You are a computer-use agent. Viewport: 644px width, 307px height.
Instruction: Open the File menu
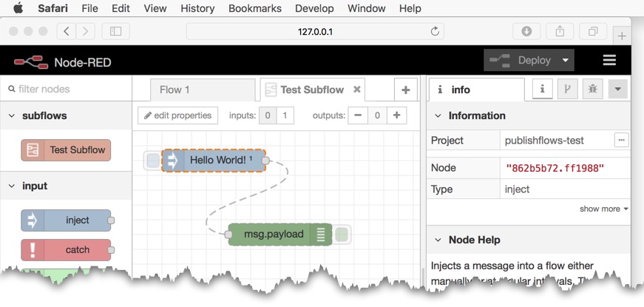pyautogui.click(x=89, y=8)
